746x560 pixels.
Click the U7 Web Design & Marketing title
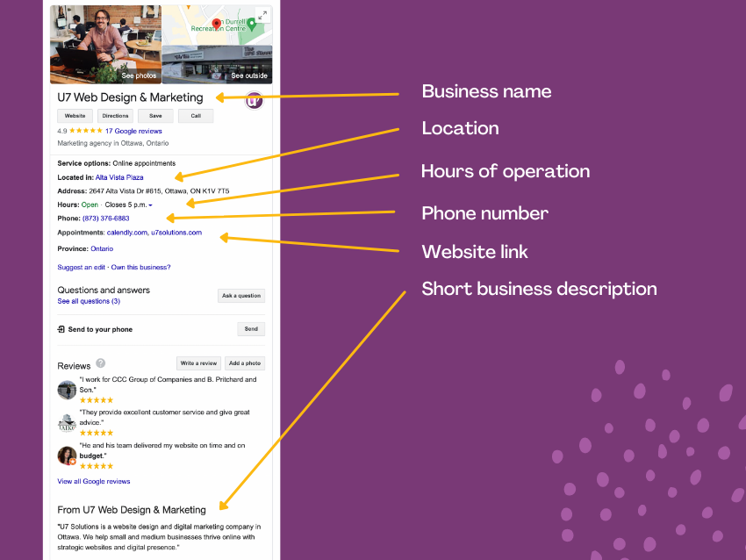click(x=131, y=97)
